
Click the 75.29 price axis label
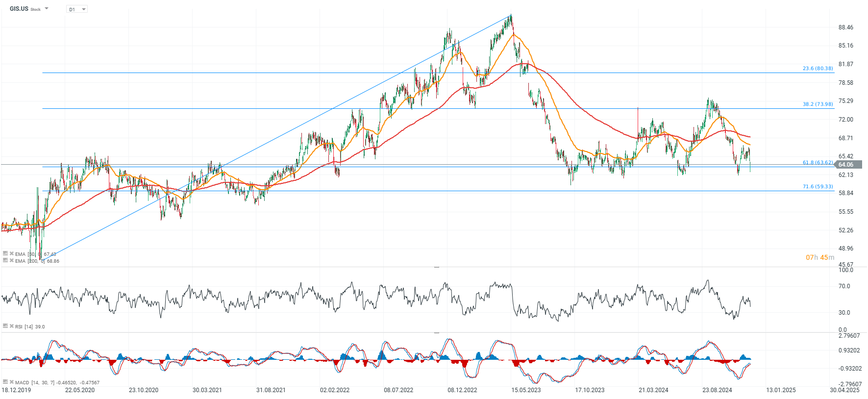click(846, 101)
